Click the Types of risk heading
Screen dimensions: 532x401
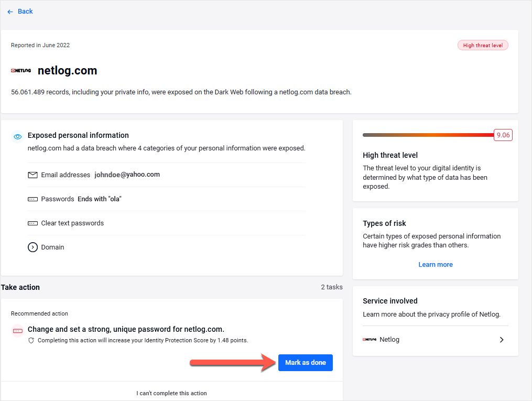coord(384,223)
